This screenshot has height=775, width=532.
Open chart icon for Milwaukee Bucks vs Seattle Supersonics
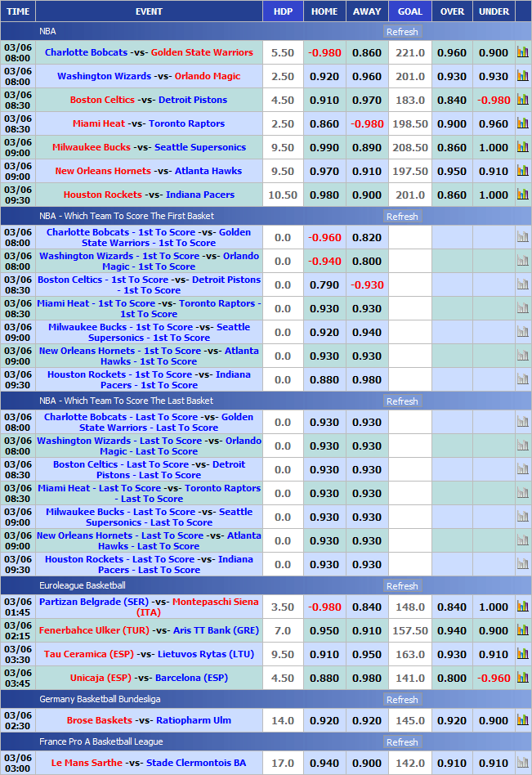pyautogui.click(x=523, y=147)
